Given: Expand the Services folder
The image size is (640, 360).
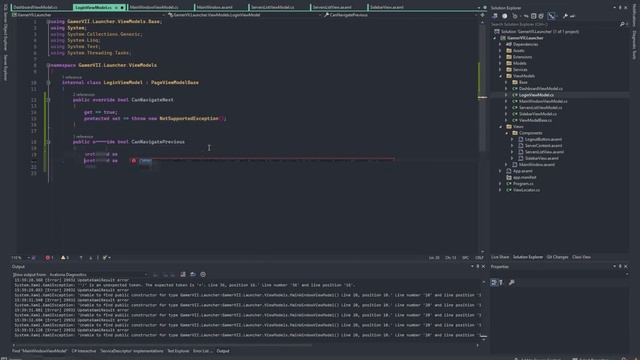Looking at the screenshot, I should pos(500,70).
